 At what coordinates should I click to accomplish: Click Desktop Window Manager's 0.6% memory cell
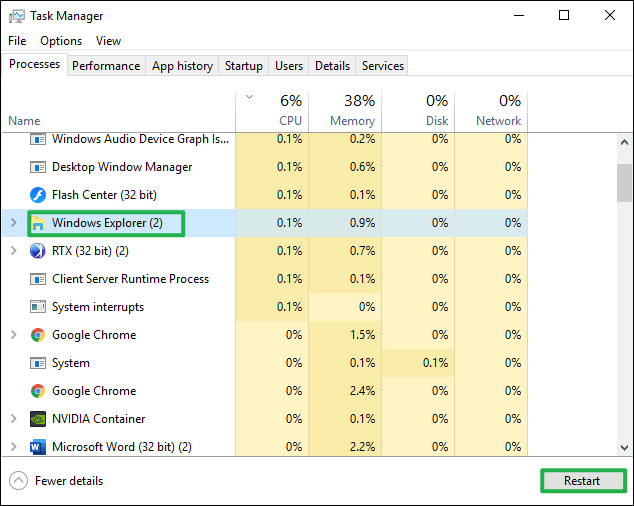345,167
